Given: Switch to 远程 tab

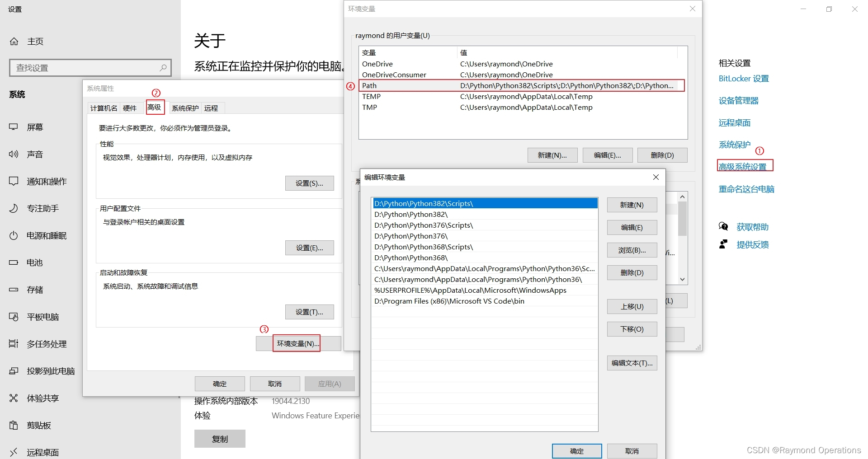Looking at the screenshot, I should pyautogui.click(x=211, y=108).
